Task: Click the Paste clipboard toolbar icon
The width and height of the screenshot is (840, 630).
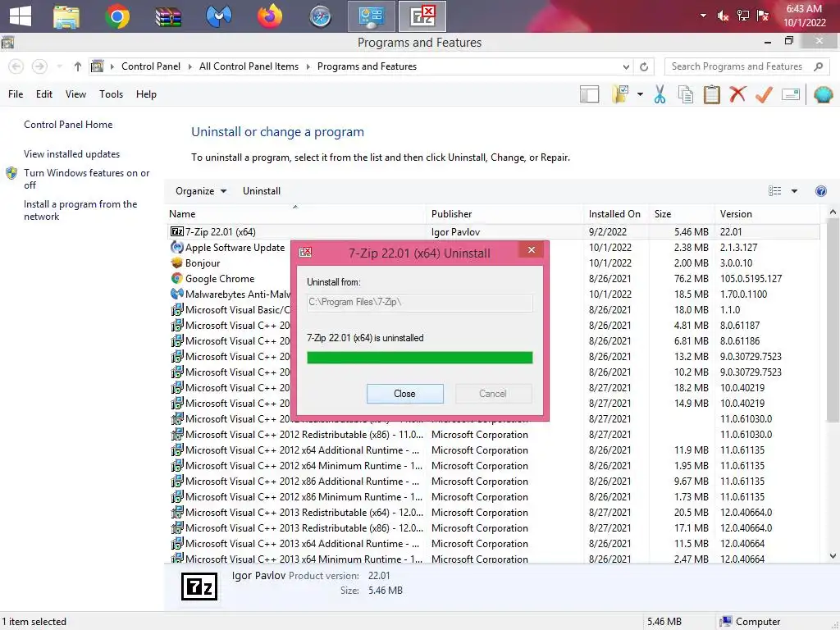Action: (711, 94)
